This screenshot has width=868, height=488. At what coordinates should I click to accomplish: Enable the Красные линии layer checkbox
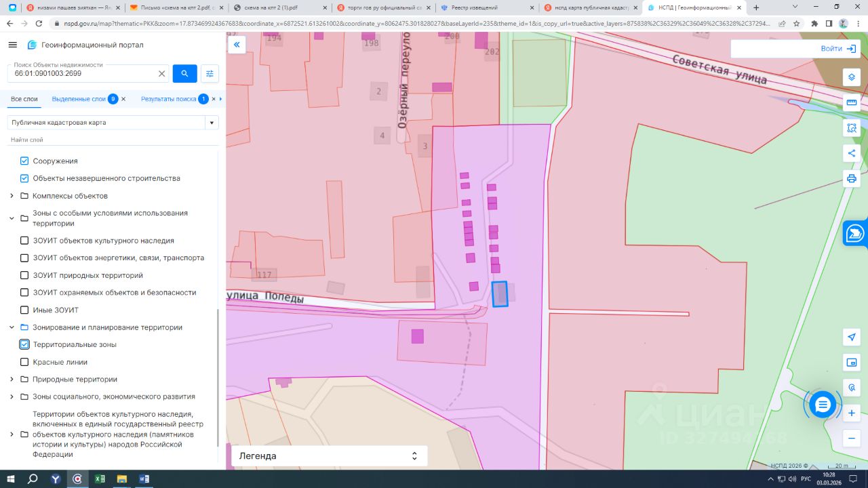tap(24, 362)
